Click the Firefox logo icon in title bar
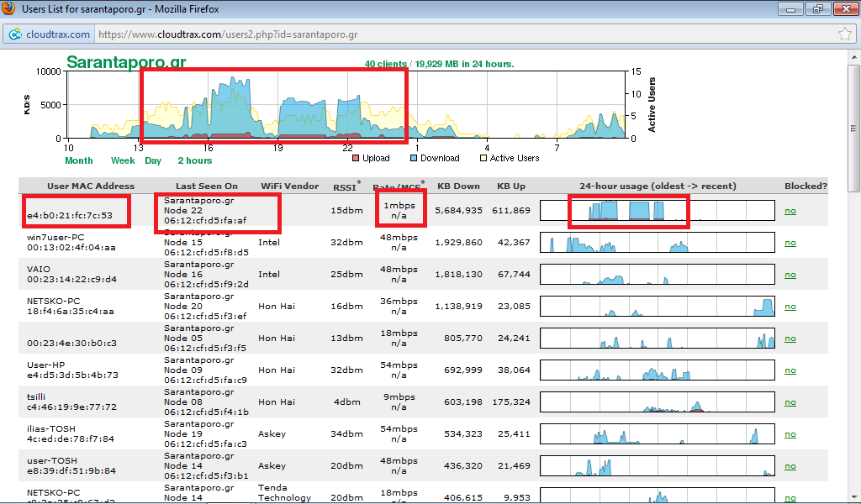861x504 pixels. pos(8,8)
